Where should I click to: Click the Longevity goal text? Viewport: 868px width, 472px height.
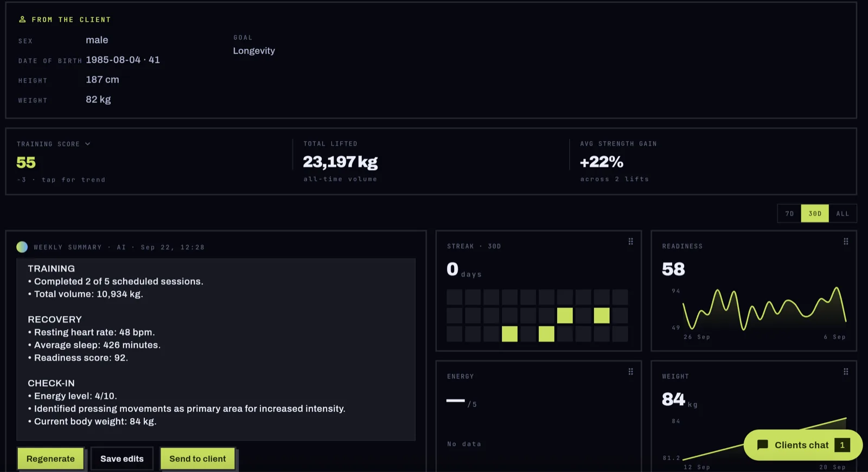pyautogui.click(x=254, y=51)
